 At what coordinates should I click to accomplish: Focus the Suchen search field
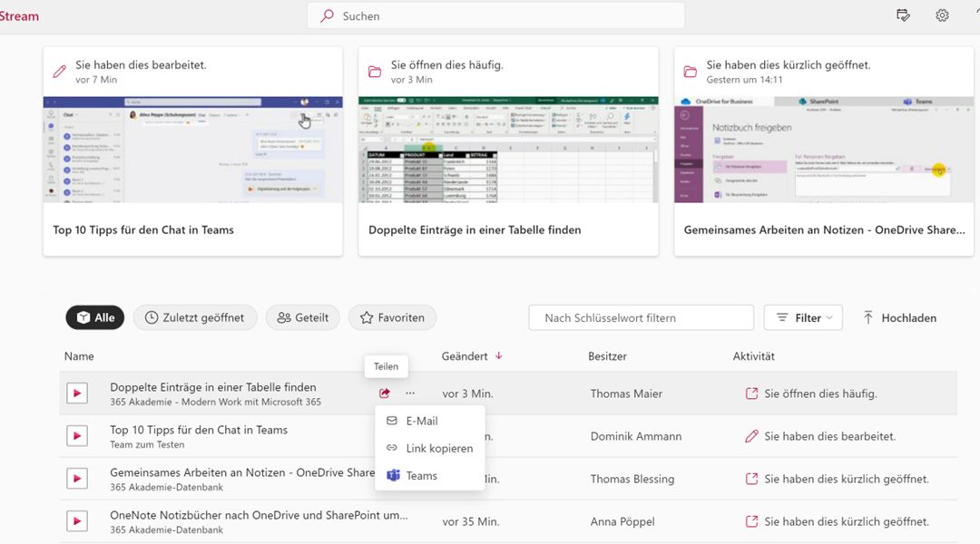pyautogui.click(x=495, y=15)
